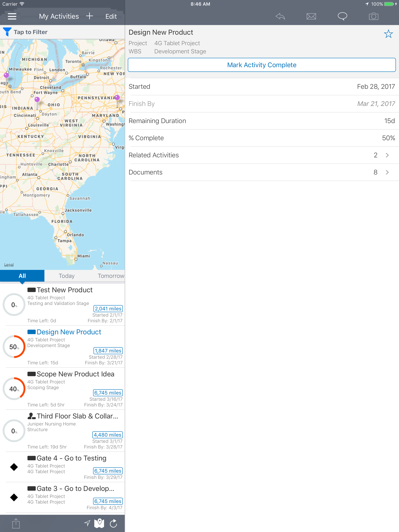This screenshot has height=532, width=399.
Task: Toggle map view with map pin icon
Action: pos(99,523)
